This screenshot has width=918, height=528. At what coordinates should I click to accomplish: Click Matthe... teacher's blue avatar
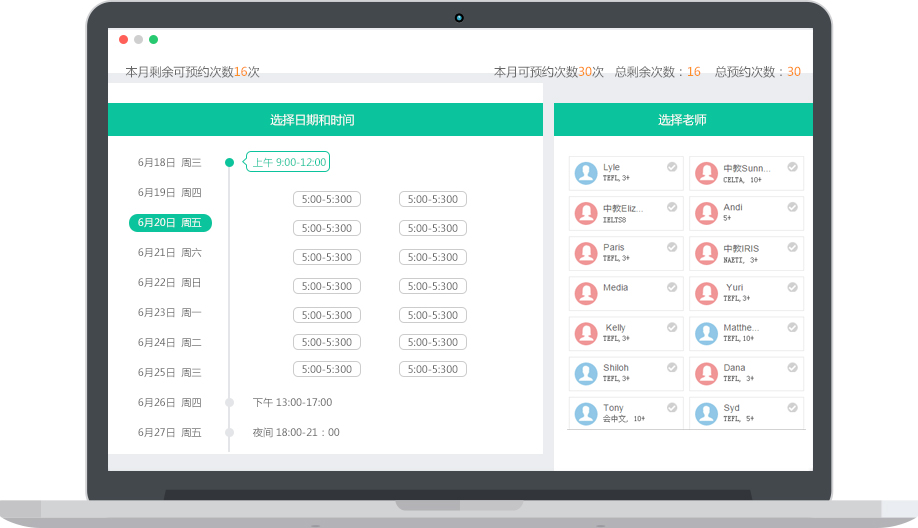point(706,333)
